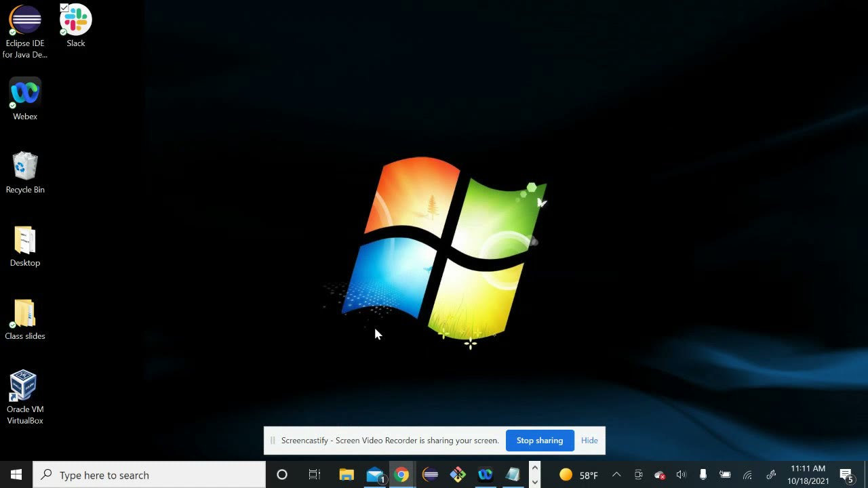The width and height of the screenshot is (868, 488).
Task: Check battery status in the tray
Action: click(725, 475)
